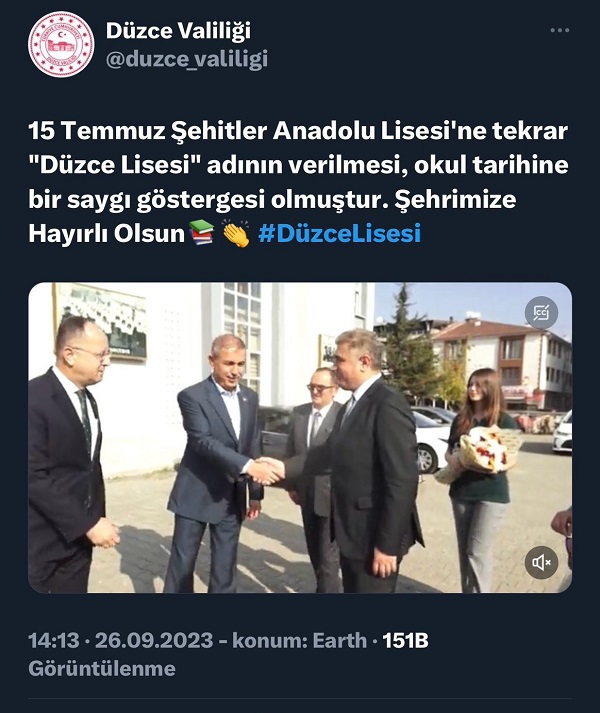Unmute the video sound

click(541, 562)
